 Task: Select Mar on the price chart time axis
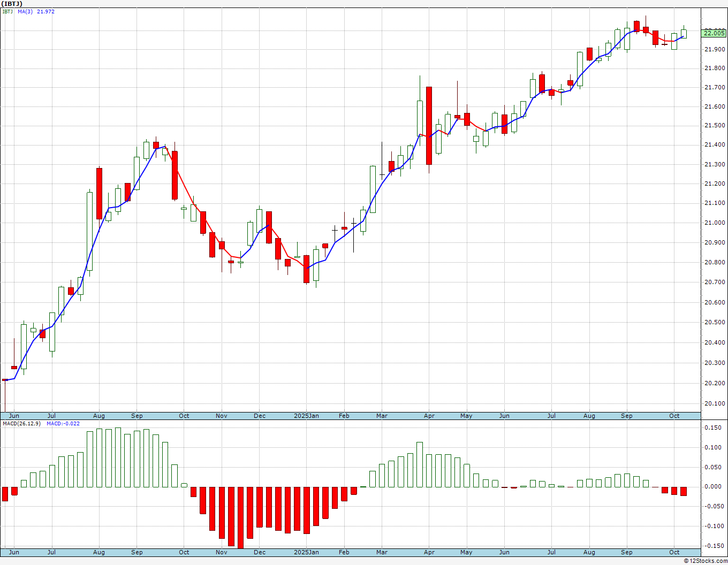[382, 416]
